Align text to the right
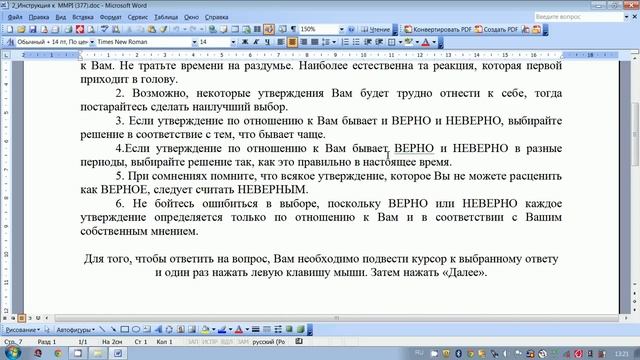Screen dimensions: 640x360 click(304, 42)
